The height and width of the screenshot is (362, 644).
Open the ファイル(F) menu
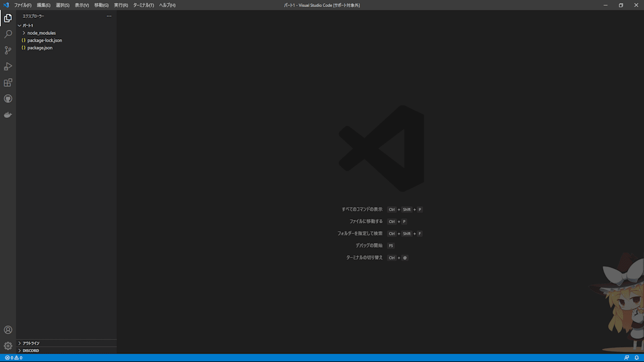point(23,5)
